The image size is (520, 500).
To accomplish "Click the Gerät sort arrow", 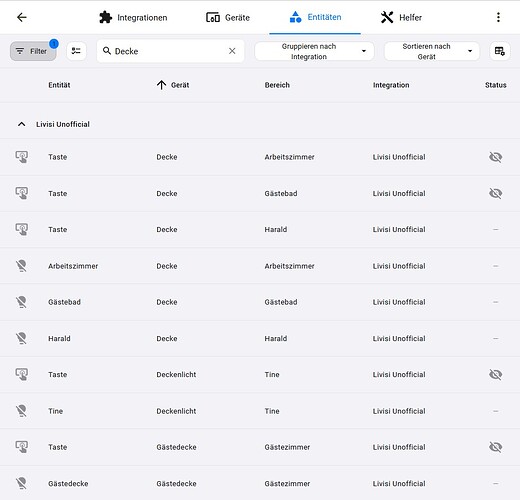I will [161, 85].
